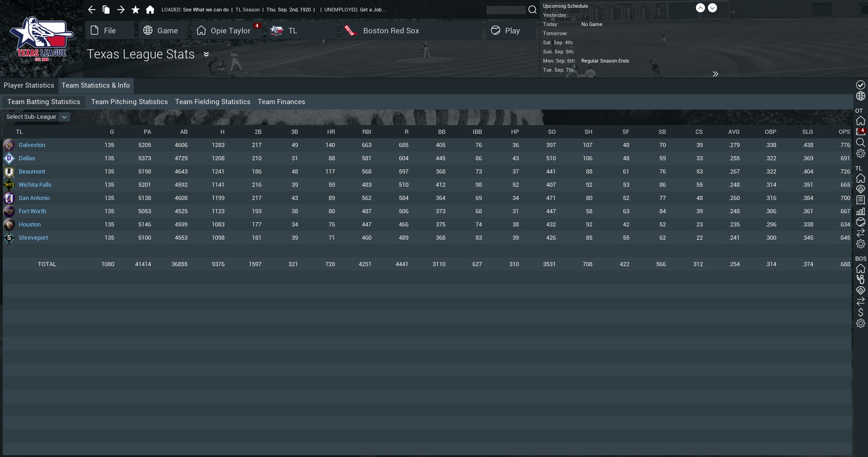Open BOS home icon in sidebar
The width and height of the screenshot is (868, 457).
coord(860,268)
